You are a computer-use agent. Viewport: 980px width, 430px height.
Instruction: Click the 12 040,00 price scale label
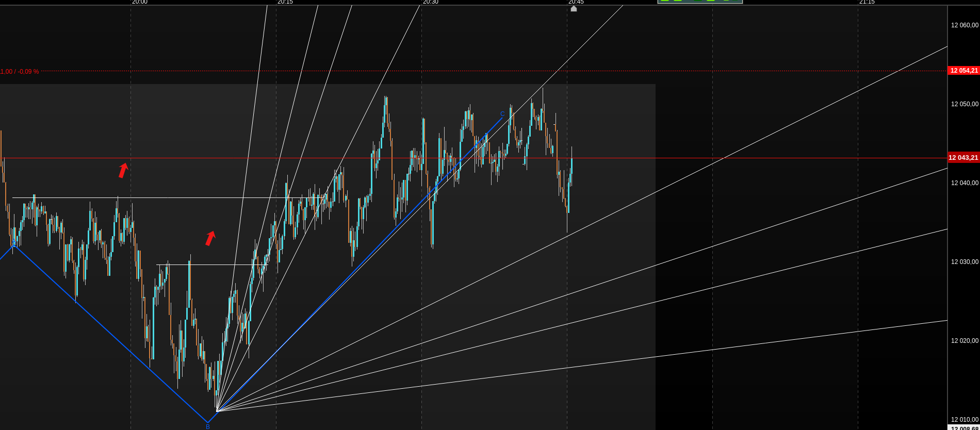(x=965, y=183)
